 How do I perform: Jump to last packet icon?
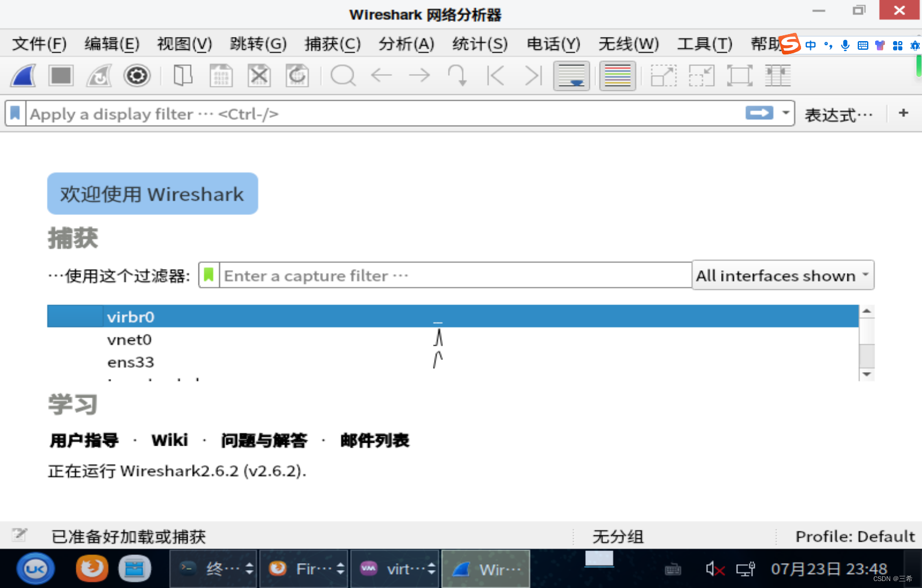[x=533, y=76]
